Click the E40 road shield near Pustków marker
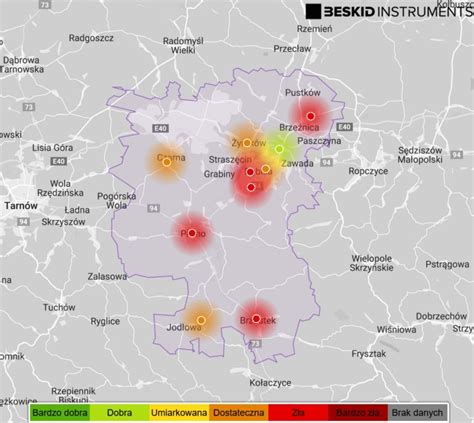Screen dimensions: 474x423 [x=344, y=127]
